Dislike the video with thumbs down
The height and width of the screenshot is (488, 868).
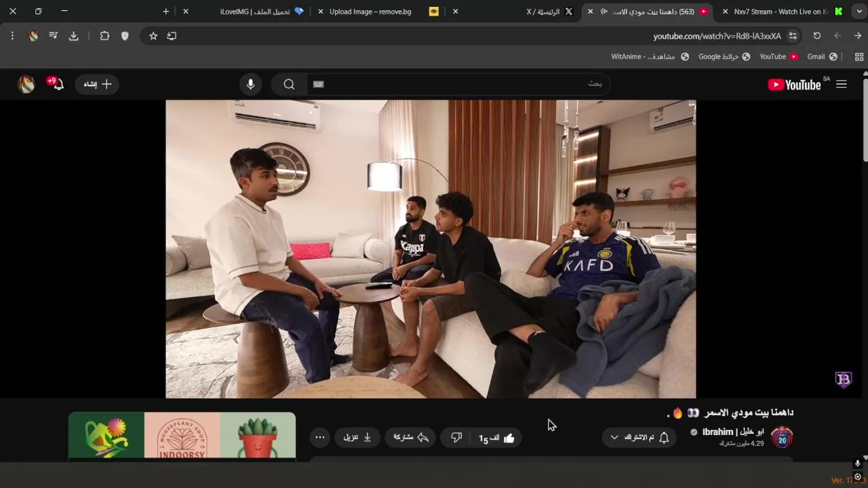[x=456, y=438]
